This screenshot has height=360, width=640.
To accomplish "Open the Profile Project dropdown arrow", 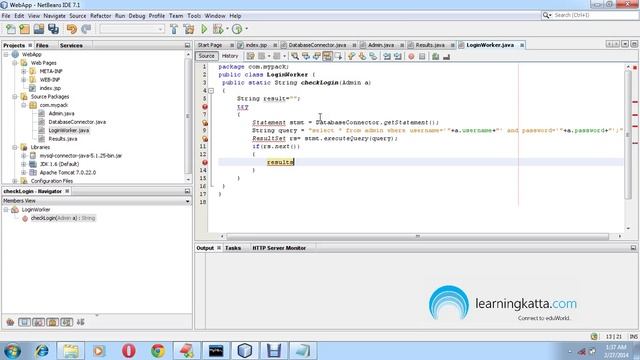I will (x=246, y=29).
